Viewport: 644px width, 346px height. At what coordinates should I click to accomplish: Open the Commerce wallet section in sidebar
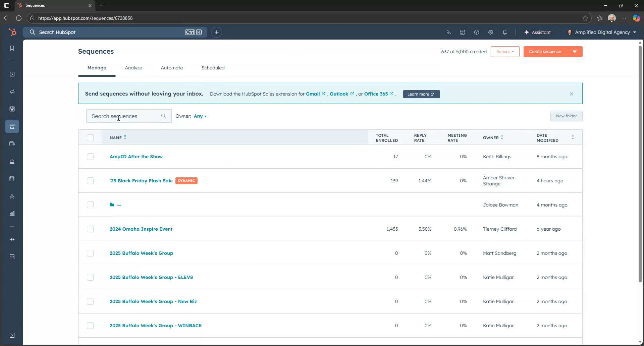[x=12, y=144]
